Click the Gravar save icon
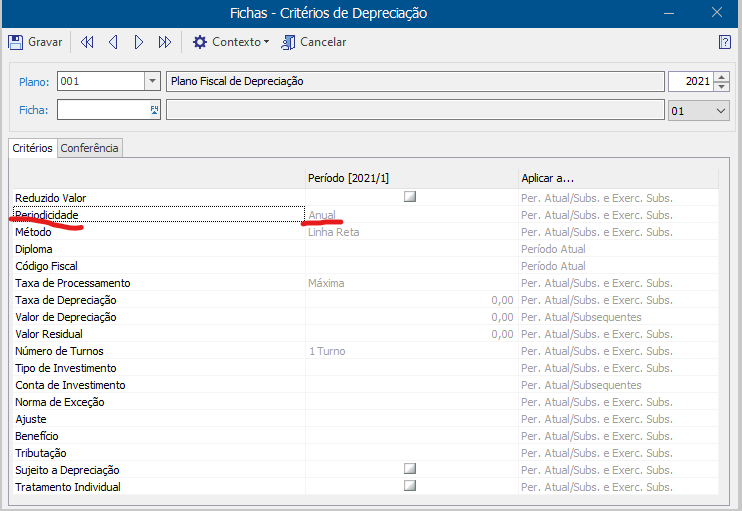The width and height of the screenshot is (742, 511). 16,42
